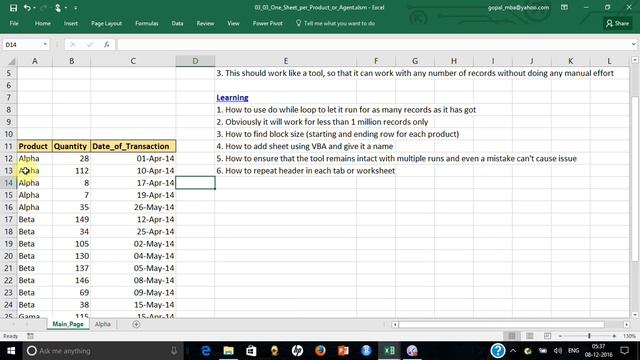
Task: Open Firefox from taskbar
Action: click(320, 351)
